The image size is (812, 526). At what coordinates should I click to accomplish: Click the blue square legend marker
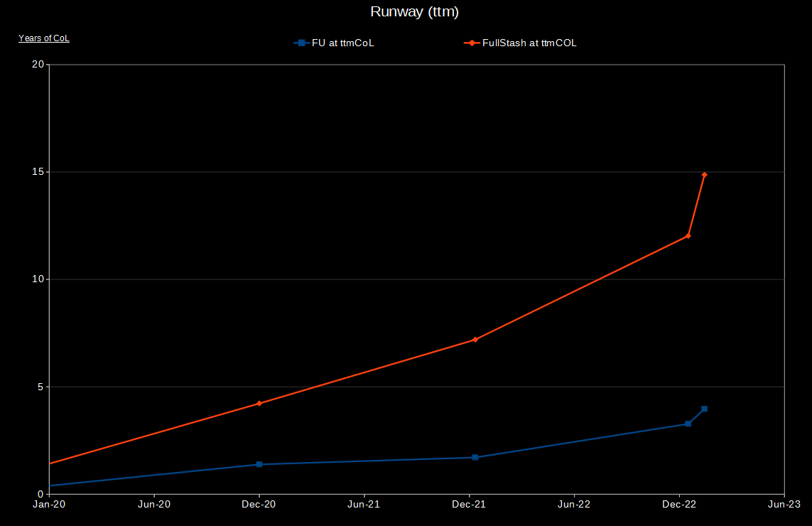pos(301,43)
